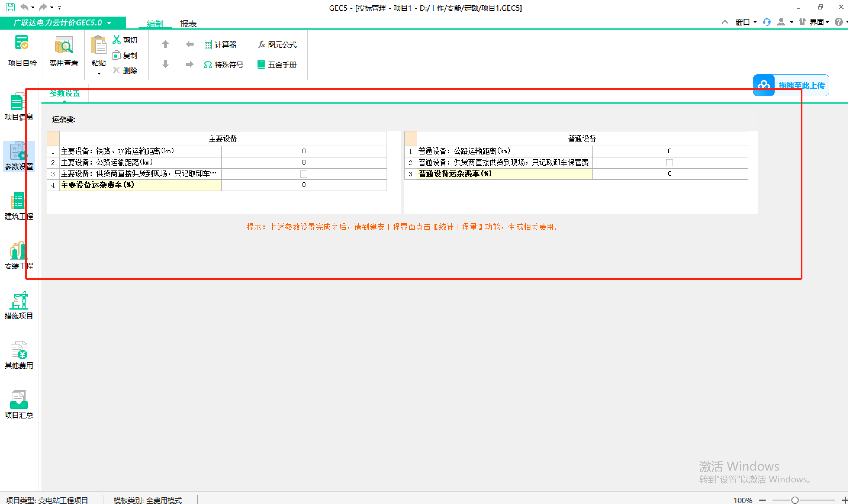The width and height of the screenshot is (848, 504).
Task: Click the save icon in quick access bar
Action: point(11,7)
